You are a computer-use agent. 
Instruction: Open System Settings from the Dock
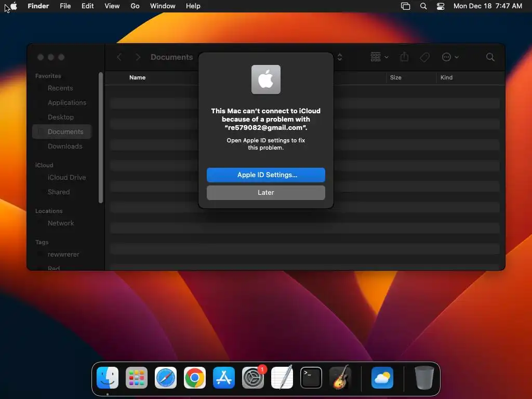point(253,378)
